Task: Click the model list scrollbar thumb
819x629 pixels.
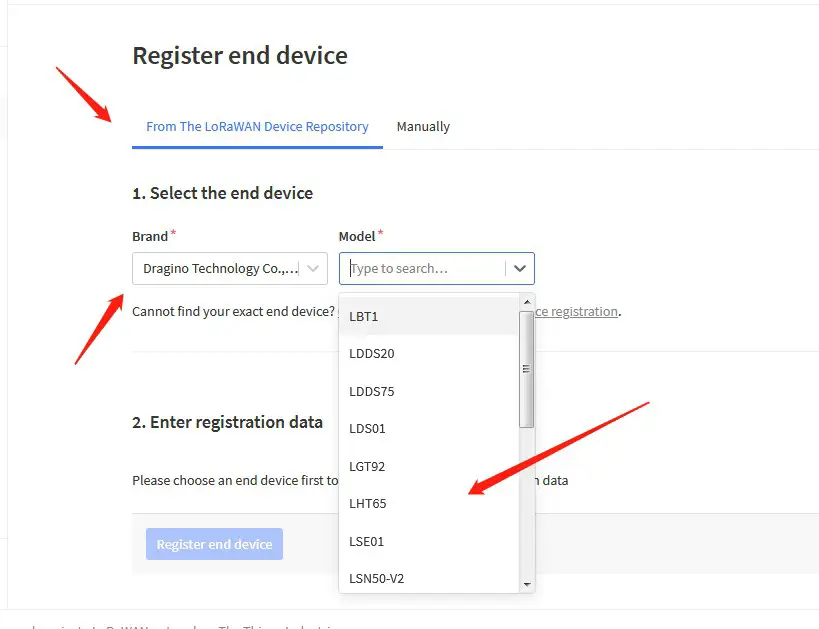Action: (527, 367)
